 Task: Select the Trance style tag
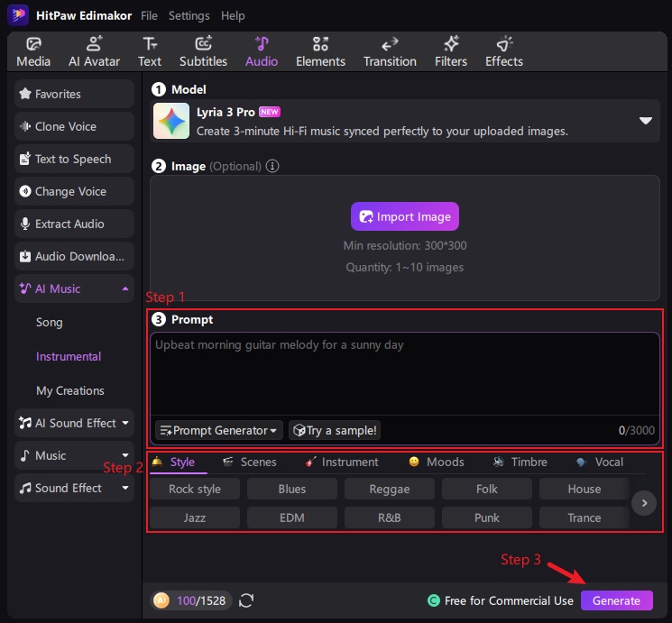(x=585, y=518)
